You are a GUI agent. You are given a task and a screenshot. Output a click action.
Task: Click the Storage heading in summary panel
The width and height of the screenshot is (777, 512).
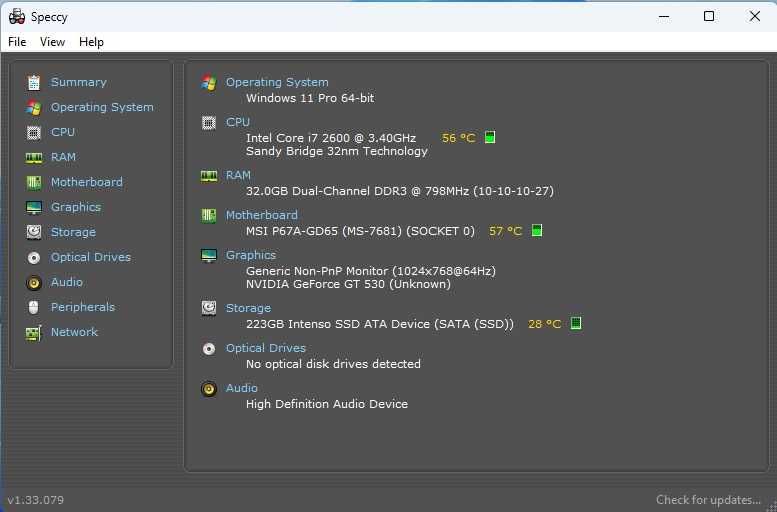point(248,308)
